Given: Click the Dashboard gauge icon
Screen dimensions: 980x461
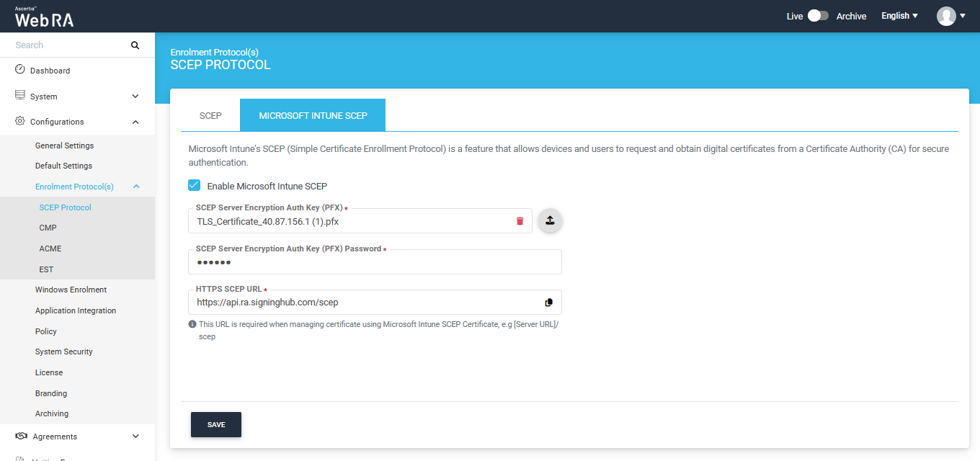Looking at the screenshot, I should pyautogui.click(x=20, y=70).
